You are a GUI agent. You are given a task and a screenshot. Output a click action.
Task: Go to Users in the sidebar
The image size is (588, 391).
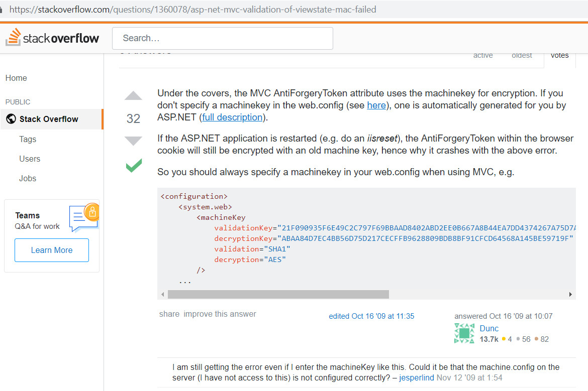30,159
